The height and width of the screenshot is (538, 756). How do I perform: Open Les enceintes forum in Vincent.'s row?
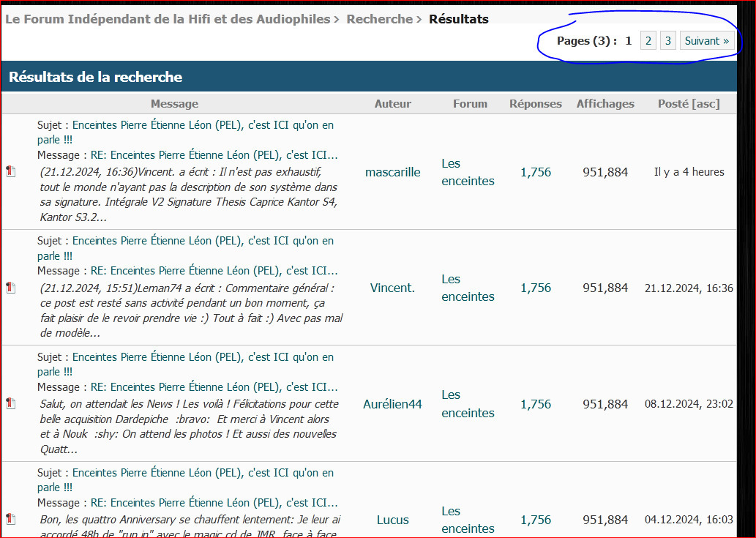pos(468,288)
